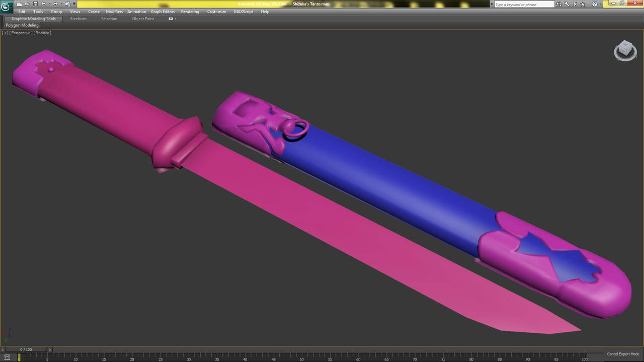Image resolution: width=644 pixels, height=362 pixels.
Task: Open the undo history dropdown arrow
Action: tap(49, 4)
